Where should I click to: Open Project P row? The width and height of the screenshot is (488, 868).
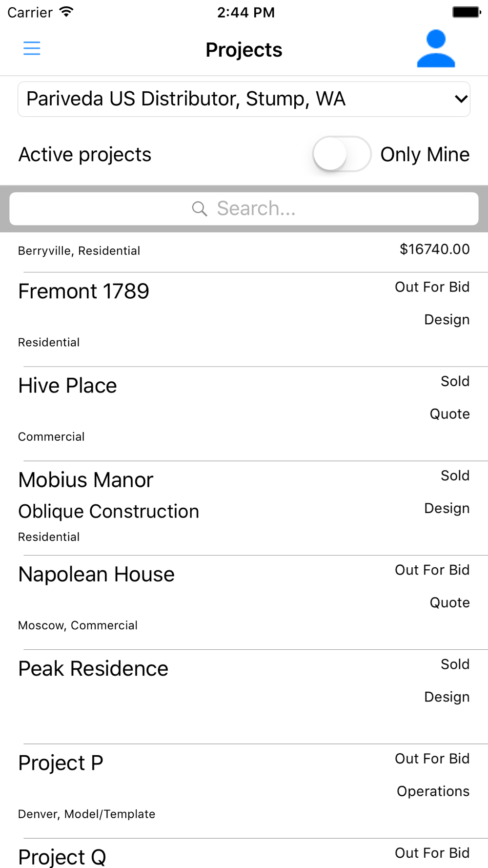[x=244, y=791]
